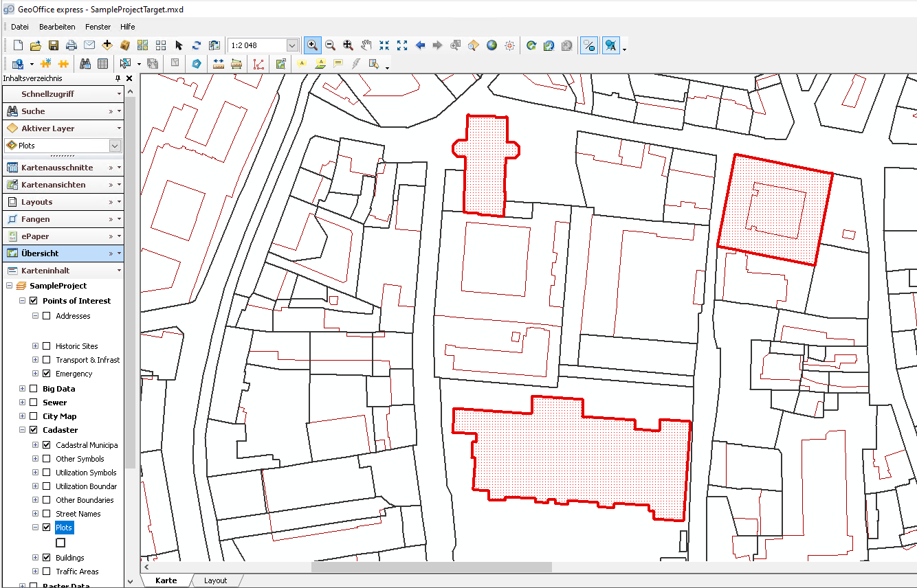Open the active layer Plots dropdown

(115, 146)
